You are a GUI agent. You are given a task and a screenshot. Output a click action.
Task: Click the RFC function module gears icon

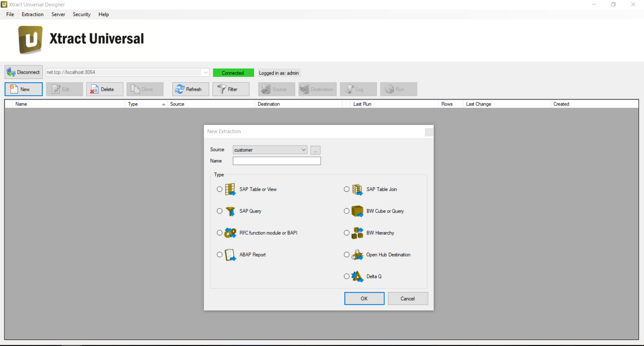click(x=230, y=233)
